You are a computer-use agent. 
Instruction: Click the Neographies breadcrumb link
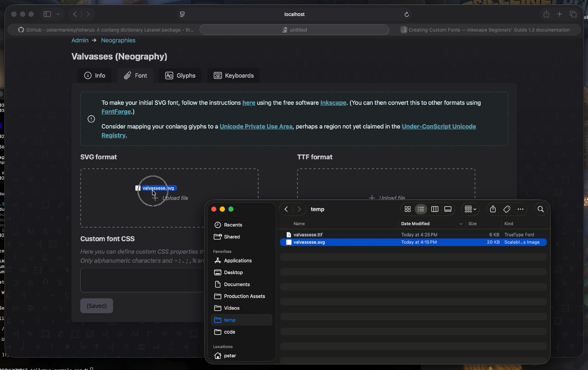[x=118, y=40]
